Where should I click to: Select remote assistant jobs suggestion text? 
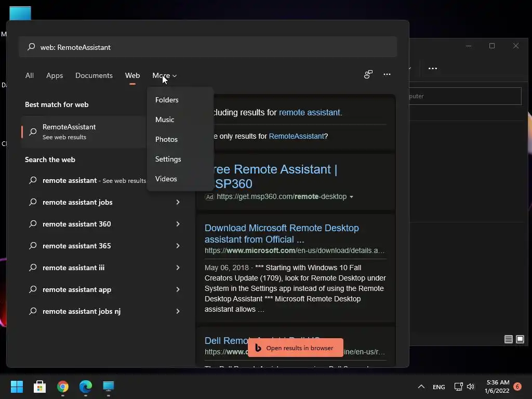click(77, 202)
